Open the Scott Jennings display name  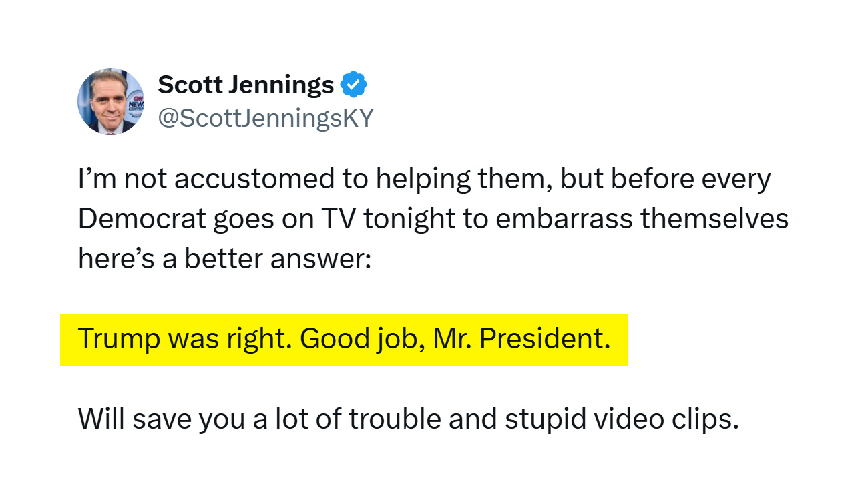(246, 85)
